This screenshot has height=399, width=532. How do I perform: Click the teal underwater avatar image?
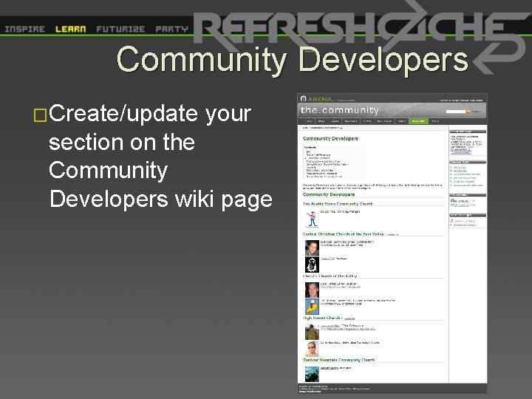[x=312, y=374]
